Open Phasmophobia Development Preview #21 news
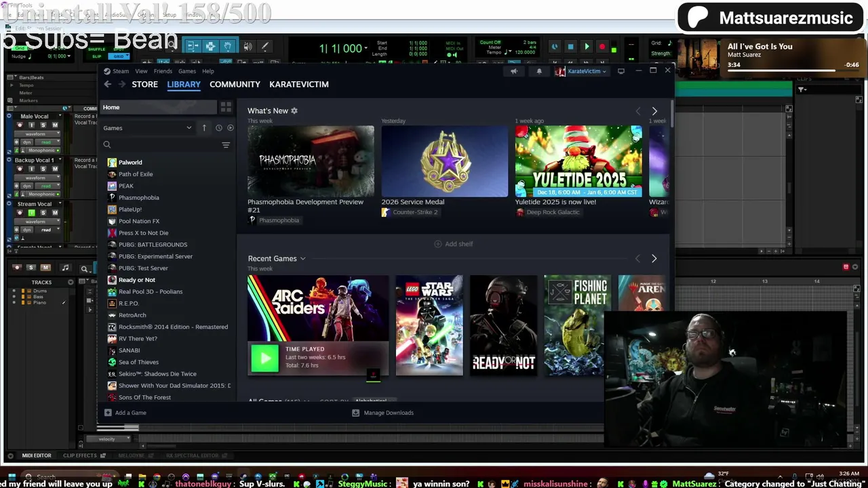868x488 pixels. 311,161
